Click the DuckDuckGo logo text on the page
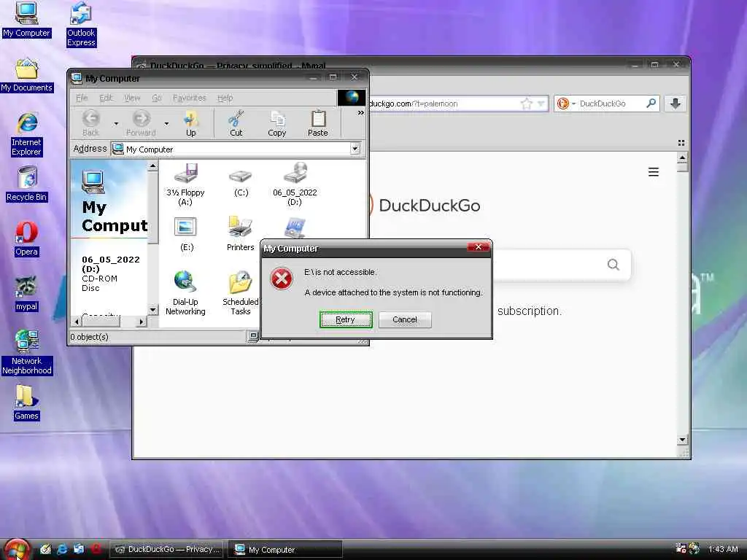The height and width of the screenshot is (560, 747). click(x=429, y=206)
